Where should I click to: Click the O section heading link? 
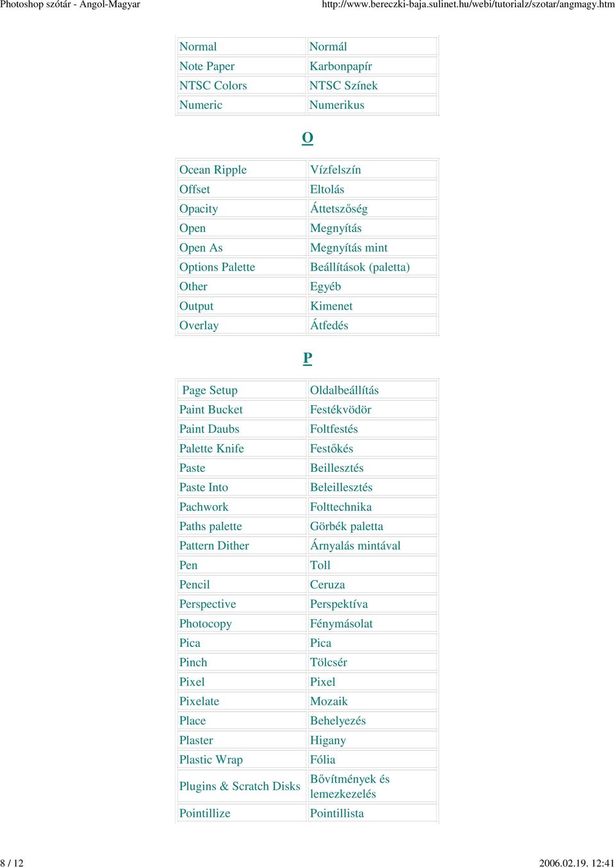[x=307, y=138]
